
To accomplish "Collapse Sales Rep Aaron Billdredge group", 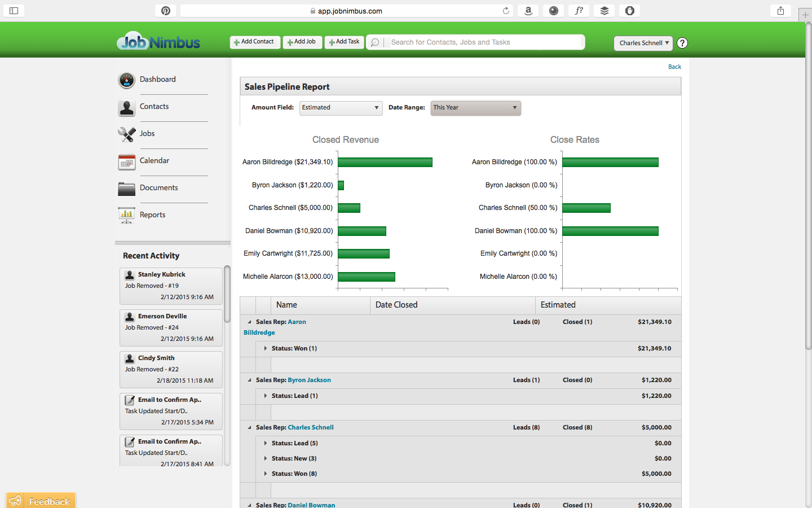I will click(249, 322).
